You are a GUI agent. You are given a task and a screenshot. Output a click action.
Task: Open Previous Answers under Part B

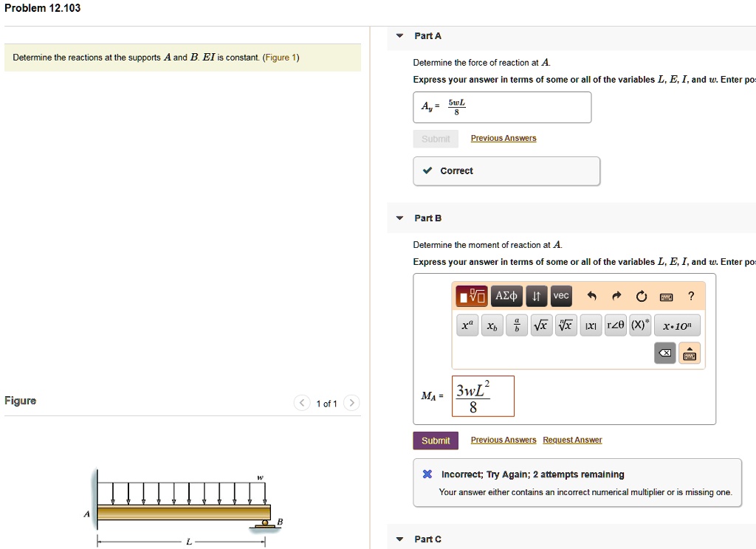(503, 439)
